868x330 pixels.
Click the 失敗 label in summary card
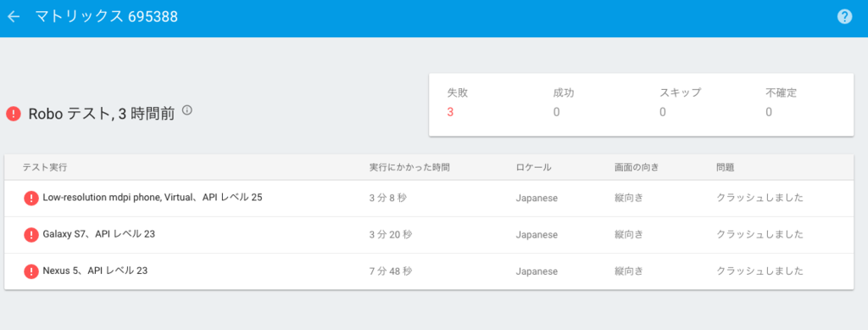point(457,92)
